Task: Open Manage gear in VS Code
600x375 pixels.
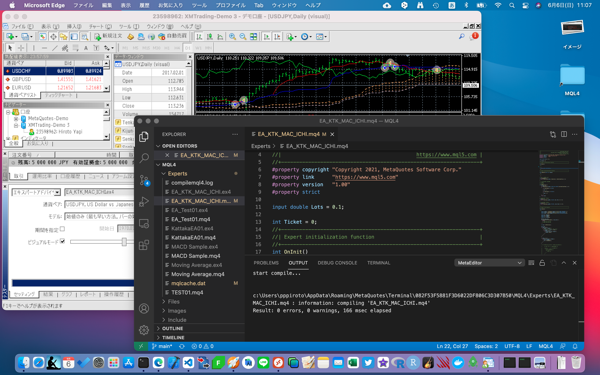Action: pyautogui.click(x=144, y=330)
